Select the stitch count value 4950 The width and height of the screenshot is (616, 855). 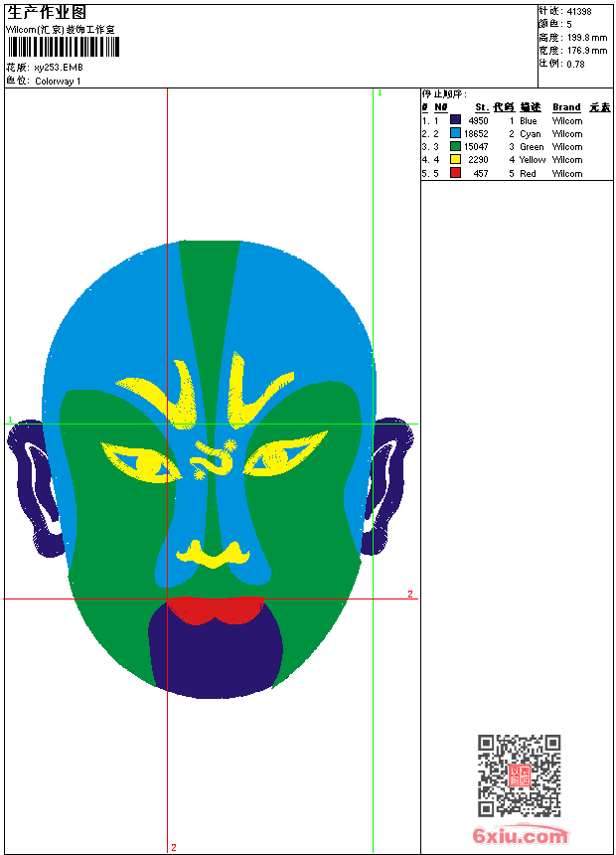pos(478,121)
